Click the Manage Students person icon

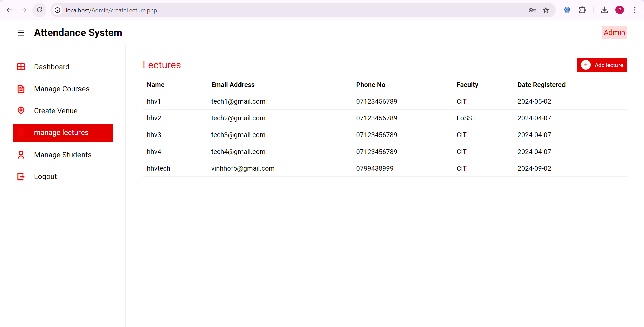click(21, 155)
